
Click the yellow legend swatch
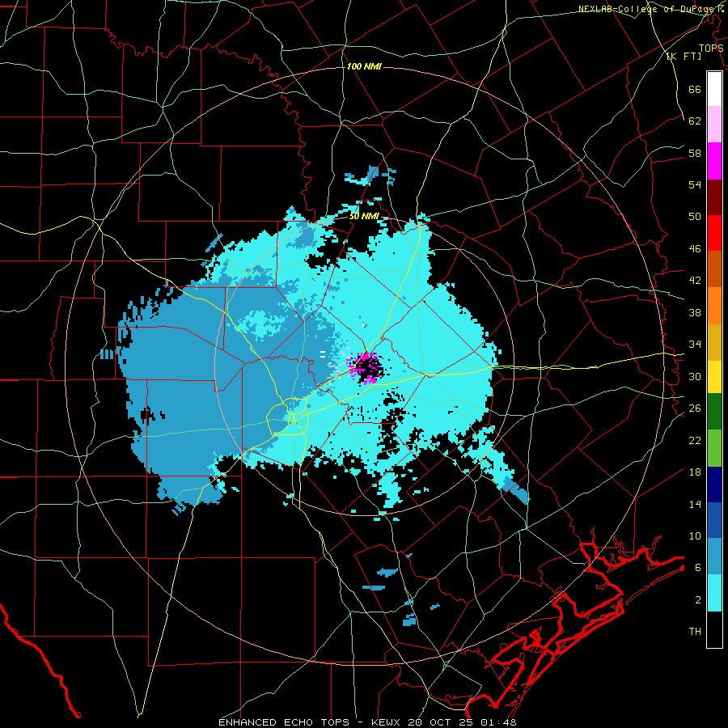[x=714, y=377]
